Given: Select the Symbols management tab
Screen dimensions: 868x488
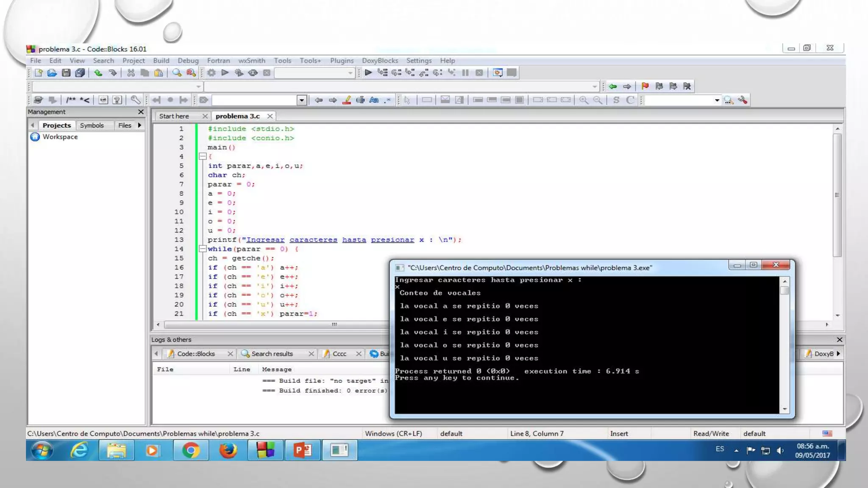Looking at the screenshot, I should (x=92, y=125).
